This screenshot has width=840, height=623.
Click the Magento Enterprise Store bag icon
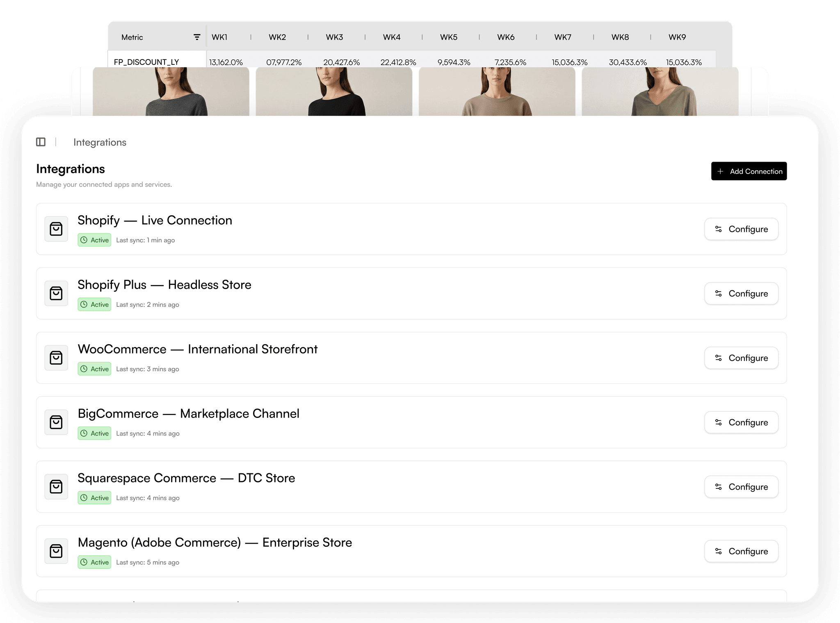[x=56, y=551]
